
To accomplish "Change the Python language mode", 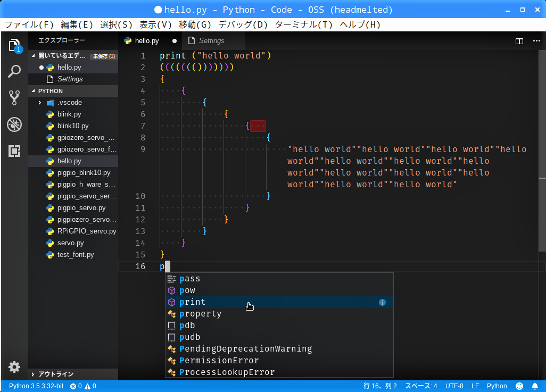I will (x=497, y=386).
